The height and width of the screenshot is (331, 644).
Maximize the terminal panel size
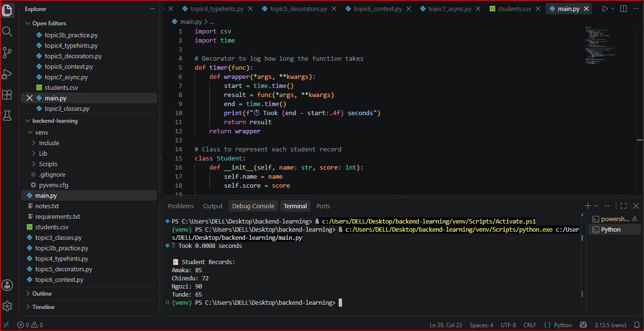(x=623, y=206)
